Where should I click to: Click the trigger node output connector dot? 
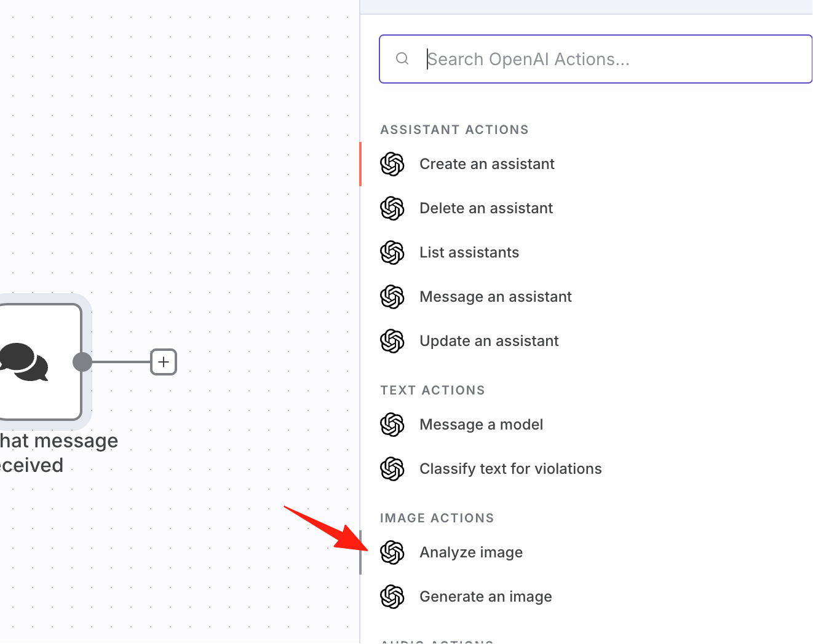click(x=82, y=362)
